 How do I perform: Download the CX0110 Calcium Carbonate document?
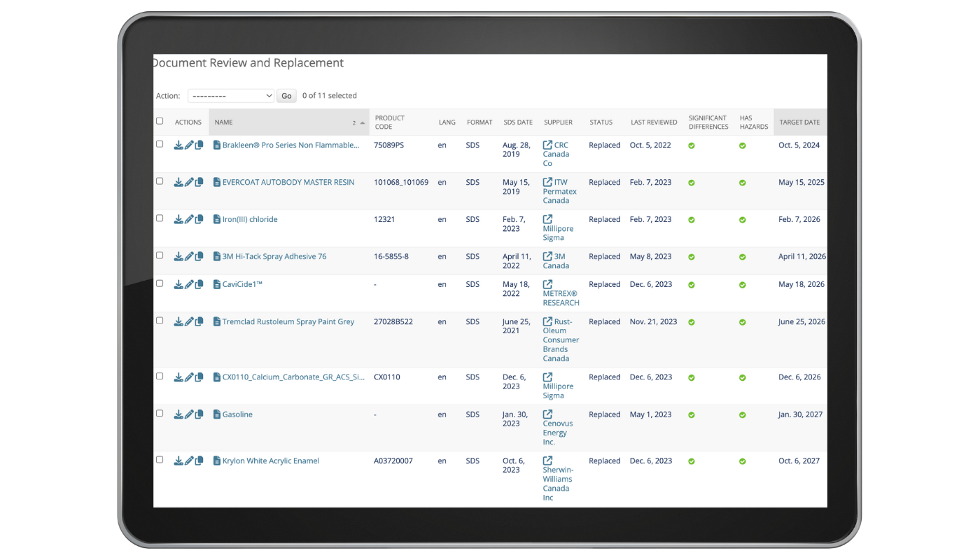(x=178, y=377)
